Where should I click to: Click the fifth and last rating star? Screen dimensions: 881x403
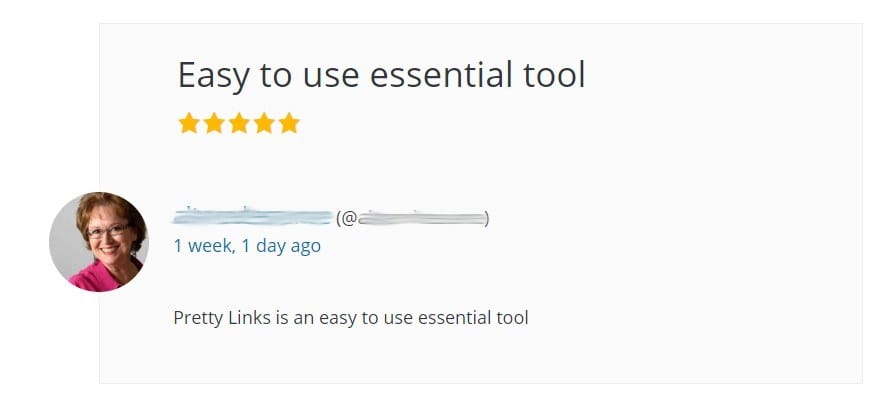point(289,123)
